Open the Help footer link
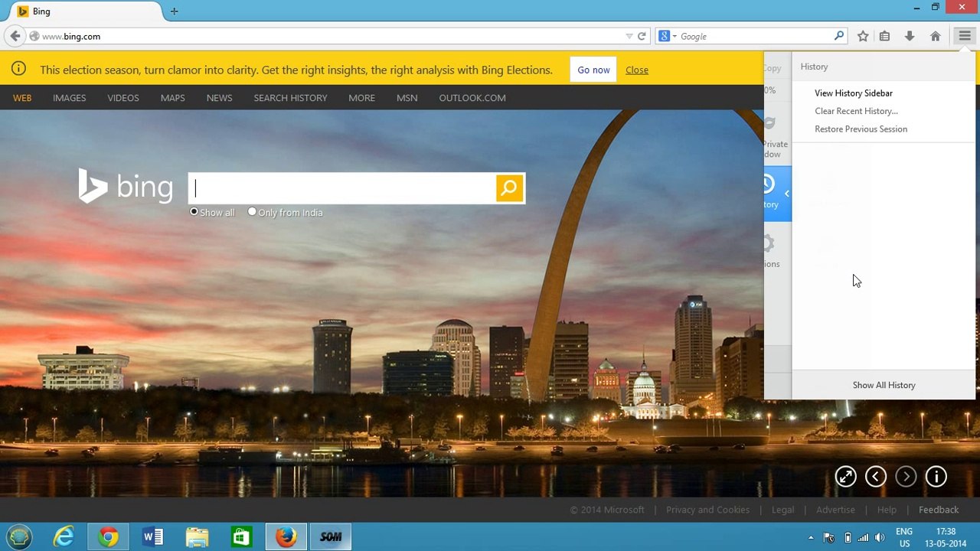This screenshot has height=551, width=980. pyautogui.click(x=887, y=510)
